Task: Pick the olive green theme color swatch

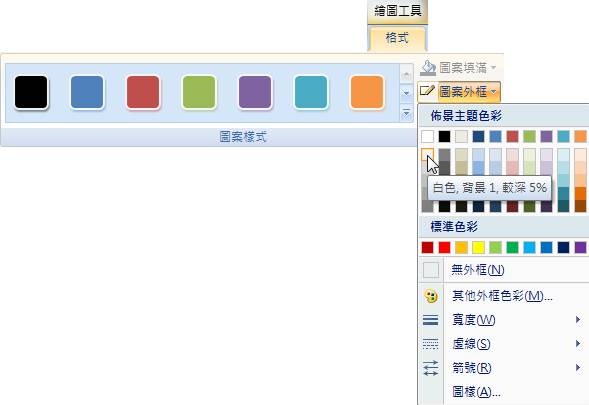Action: 530,136
